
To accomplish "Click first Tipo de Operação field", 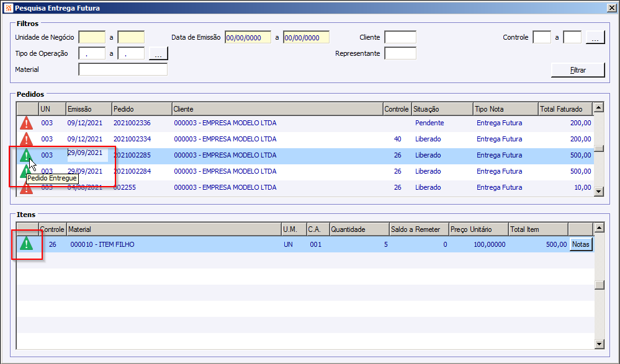I will (92, 53).
